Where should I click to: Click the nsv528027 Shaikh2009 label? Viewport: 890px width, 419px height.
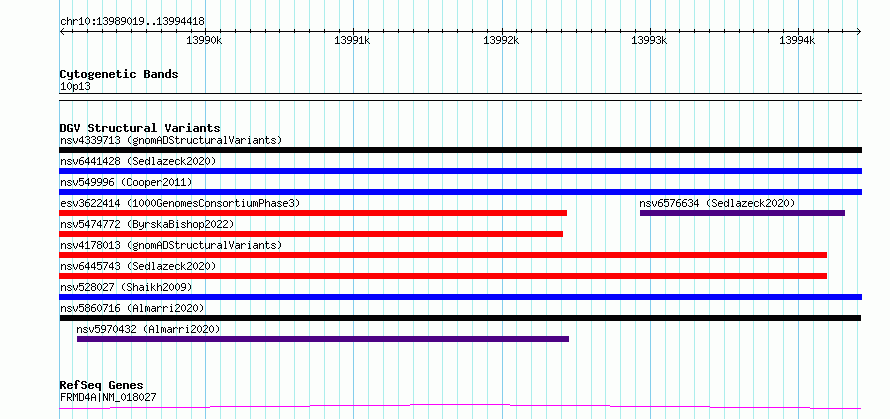tap(126, 287)
